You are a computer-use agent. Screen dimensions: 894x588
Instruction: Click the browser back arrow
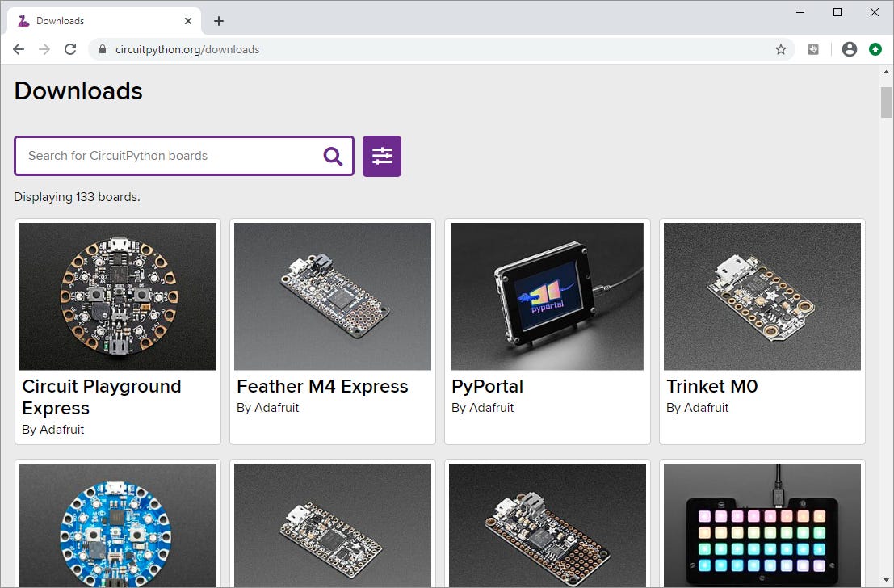(19, 49)
